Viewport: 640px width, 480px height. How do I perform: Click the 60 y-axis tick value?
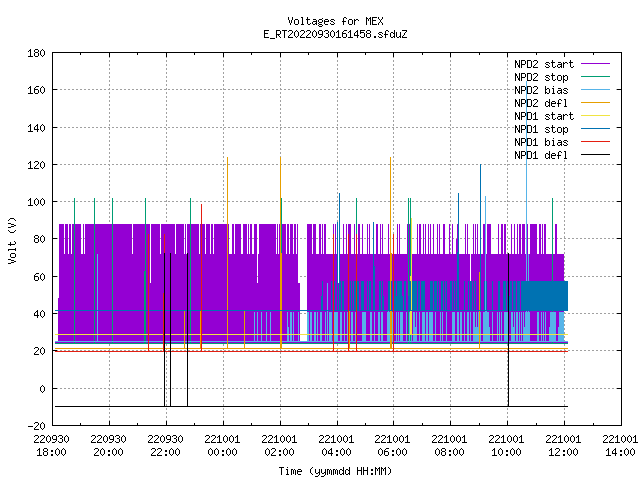pyautogui.click(x=39, y=277)
